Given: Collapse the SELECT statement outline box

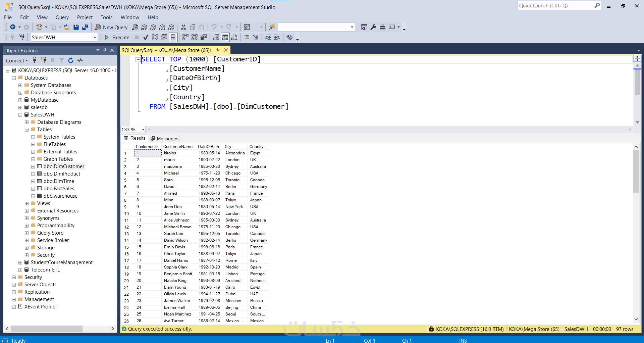Looking at the screenshot, I should pyautogui.click(x=138, y=59).
